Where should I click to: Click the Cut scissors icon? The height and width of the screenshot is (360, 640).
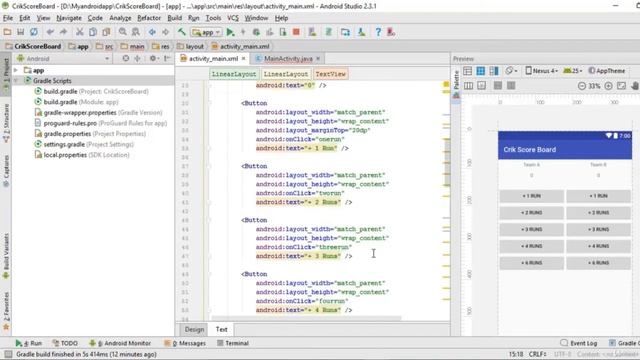click(x=80, y=32)
